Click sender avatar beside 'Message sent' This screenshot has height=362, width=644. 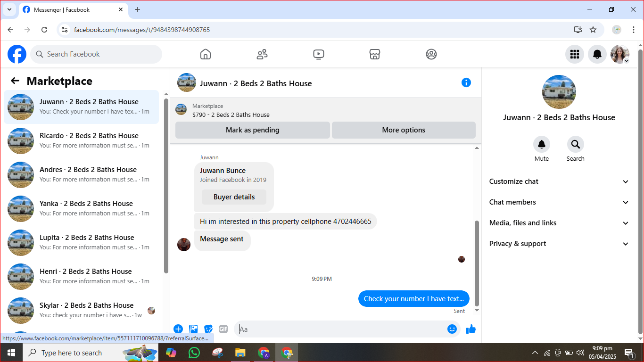[x=184, y=245]
